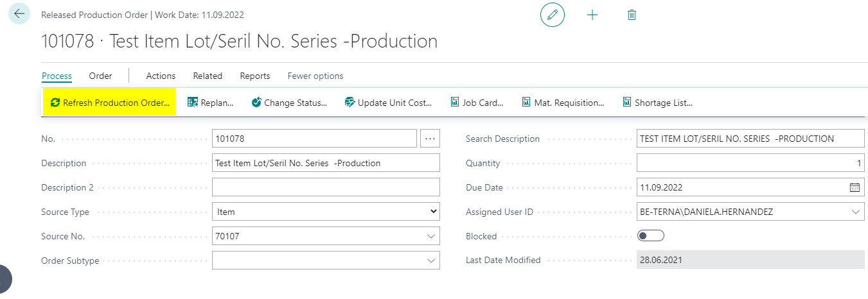Switch to the Order tab
868x299 pixels.
(x=100, y=76)
